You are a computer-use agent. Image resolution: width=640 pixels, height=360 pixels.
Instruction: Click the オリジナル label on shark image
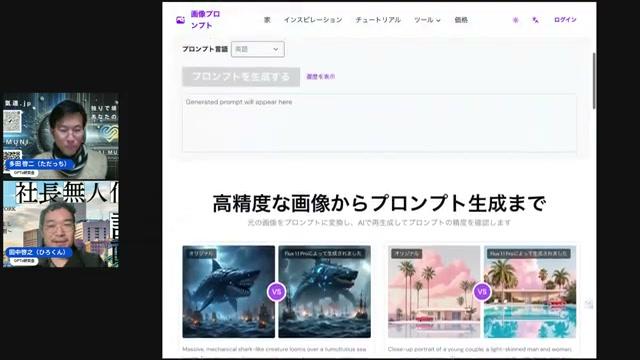pos(201,253)
